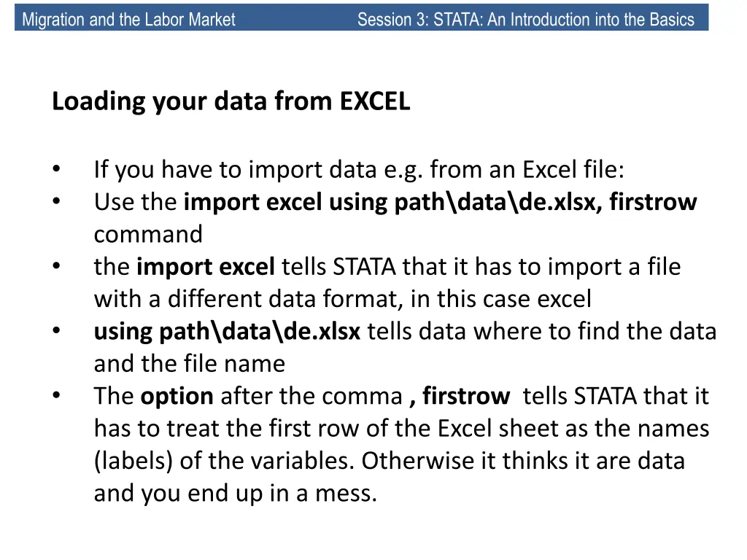
Task: Click the word "command" under the second bullet
Action: pos(148,234)
